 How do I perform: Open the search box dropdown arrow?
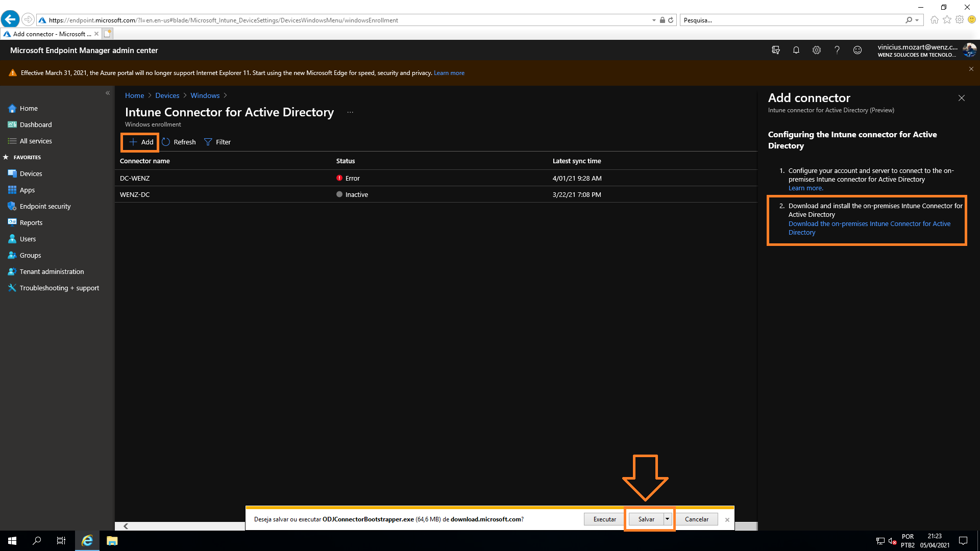[x=917, y=20]
